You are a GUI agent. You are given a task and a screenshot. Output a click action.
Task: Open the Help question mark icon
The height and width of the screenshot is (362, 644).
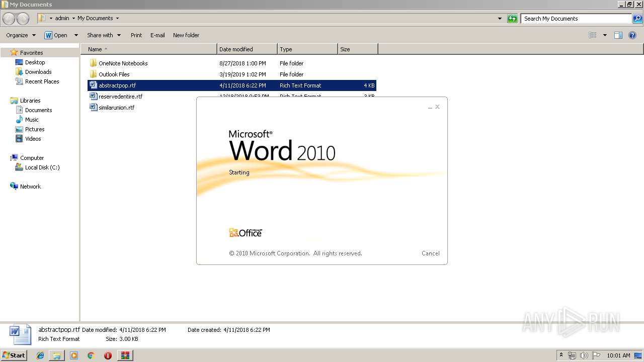pos(633,35)
